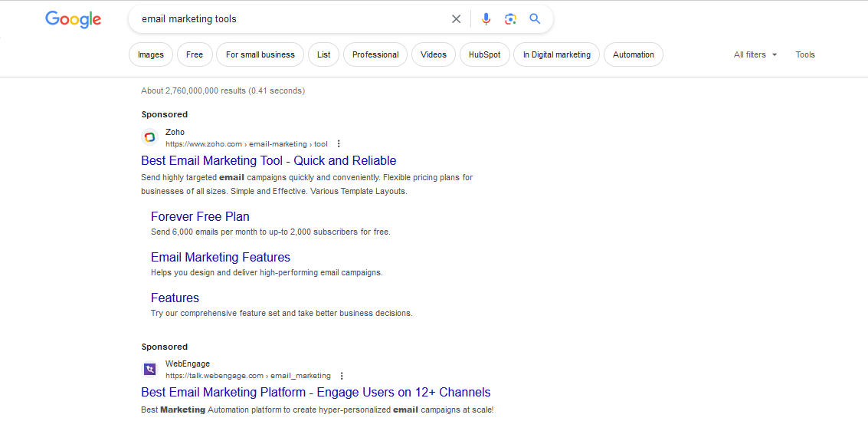868x431 pixels.
Task: Apply the Automation filter chip
Action: 634,55
